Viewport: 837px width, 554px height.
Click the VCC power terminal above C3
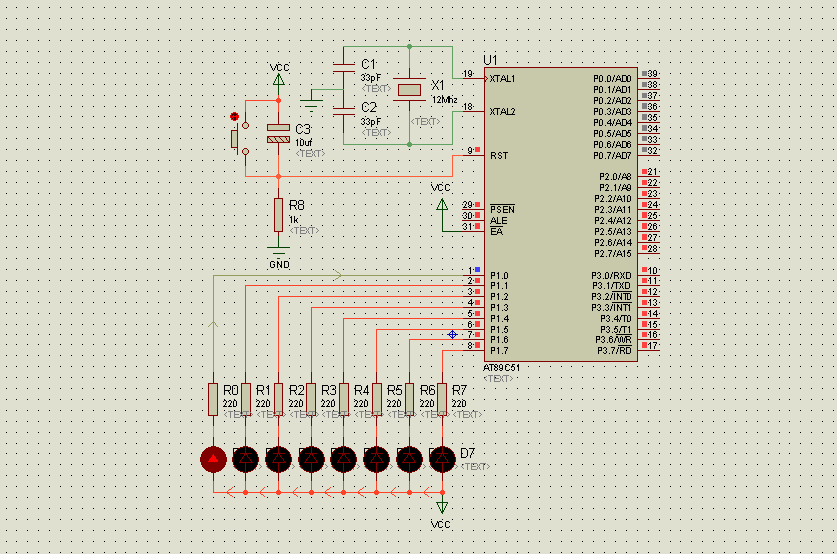(x=278, y=80)
